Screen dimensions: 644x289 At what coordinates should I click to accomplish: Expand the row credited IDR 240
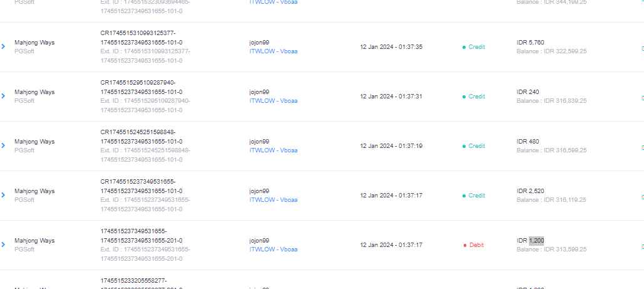pyautogui.click(x=3, y=96)
